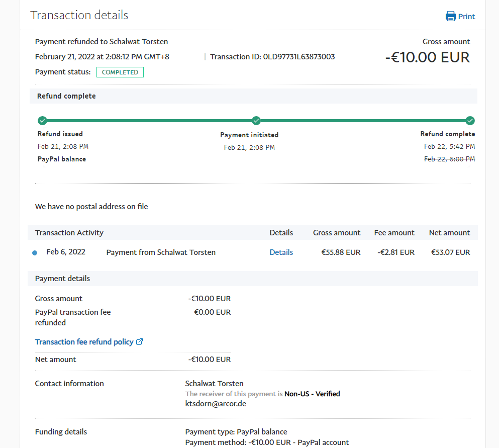Click the Print link text
499x448 pixels.
pos(466,17)
